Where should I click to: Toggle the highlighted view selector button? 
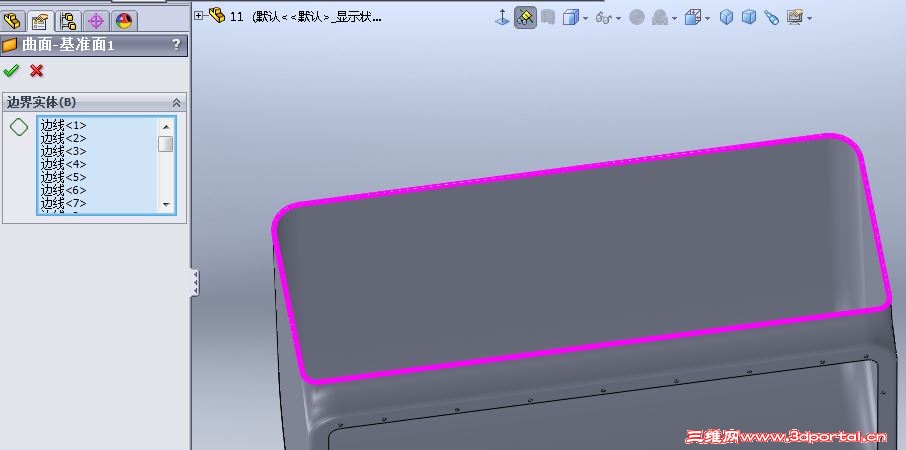pyautogui.click(x=525, y=17)
